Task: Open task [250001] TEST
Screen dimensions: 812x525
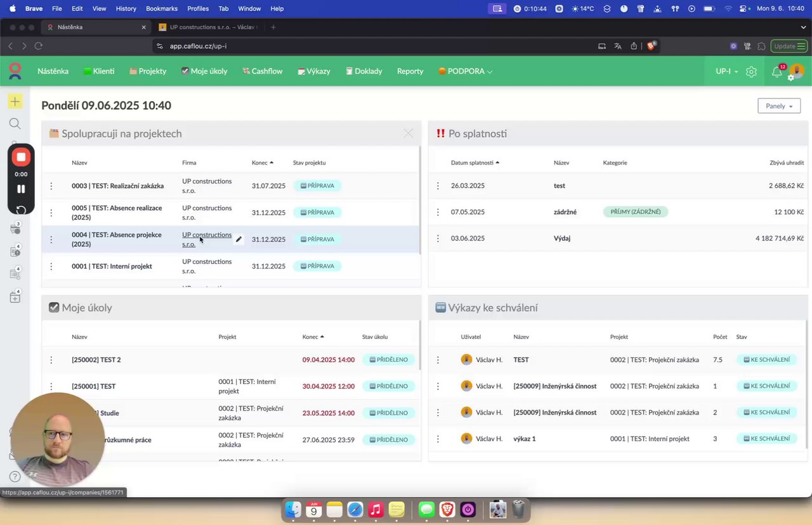Action: (94, 387)
